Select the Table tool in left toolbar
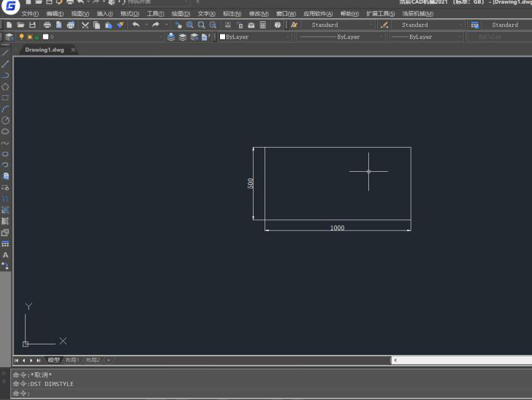The width and height of the screenshot is (532, 400). tap(5, 244)
